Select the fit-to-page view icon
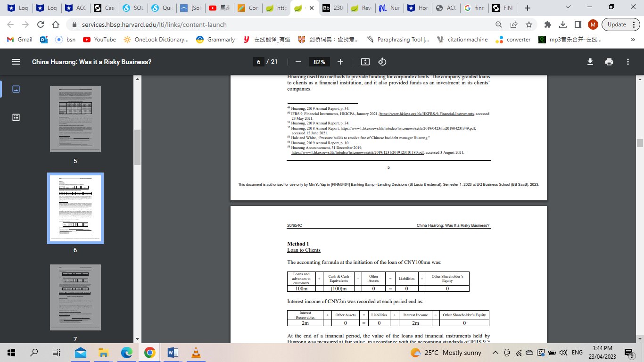The image size is (644, 362). [x=364, y=61]
